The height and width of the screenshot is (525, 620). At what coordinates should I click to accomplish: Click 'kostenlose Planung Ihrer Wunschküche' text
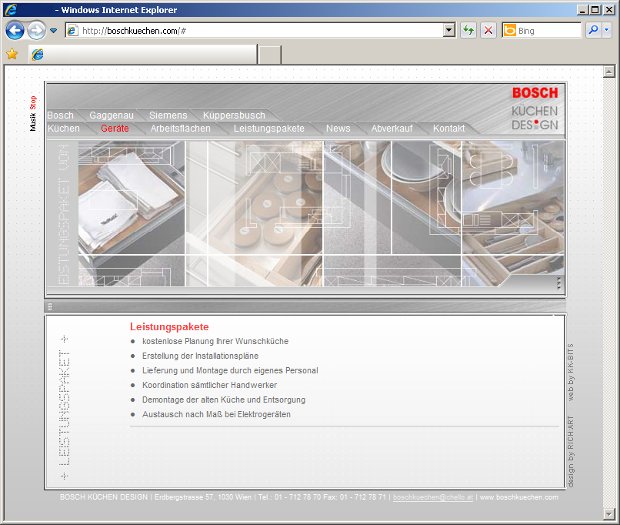point(215,341)
